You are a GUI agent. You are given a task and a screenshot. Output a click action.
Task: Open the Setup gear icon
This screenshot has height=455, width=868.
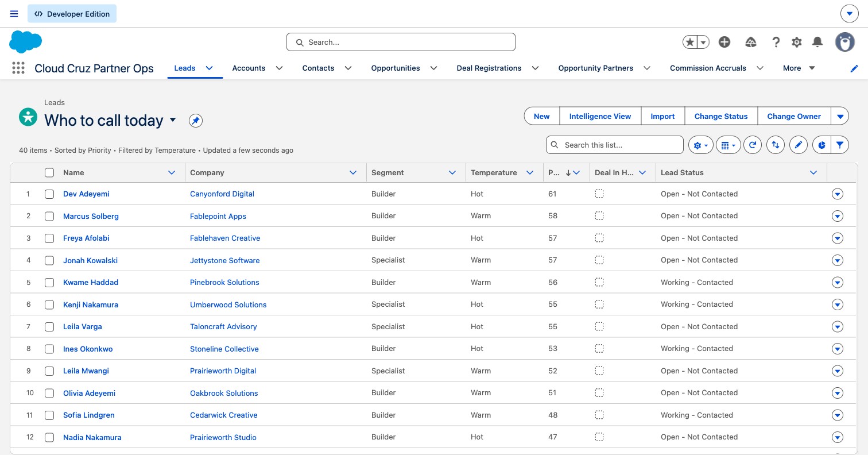[x=797, y=42]
